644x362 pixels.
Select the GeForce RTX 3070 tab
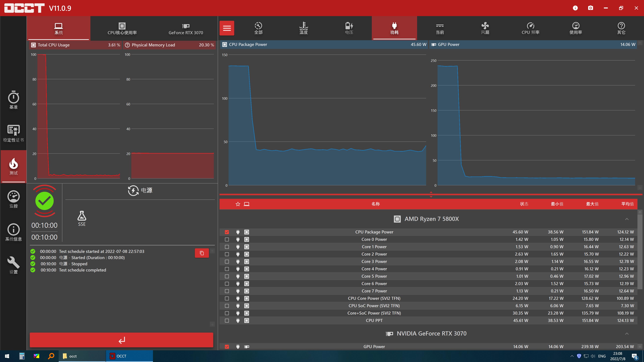point(186,28)
